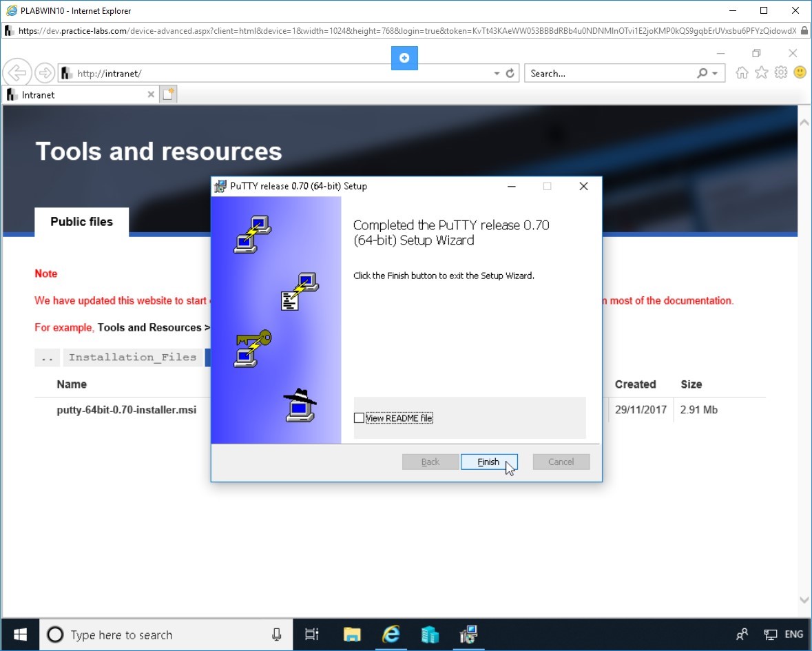Viewport: 812px width, 651px height.
Task: Open File Explorer from the taskbar
Action: coord(352,634)
